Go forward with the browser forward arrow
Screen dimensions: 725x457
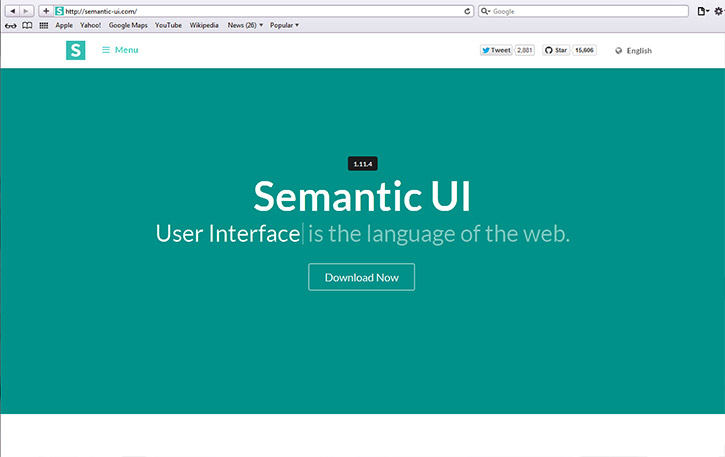point(26,11)
